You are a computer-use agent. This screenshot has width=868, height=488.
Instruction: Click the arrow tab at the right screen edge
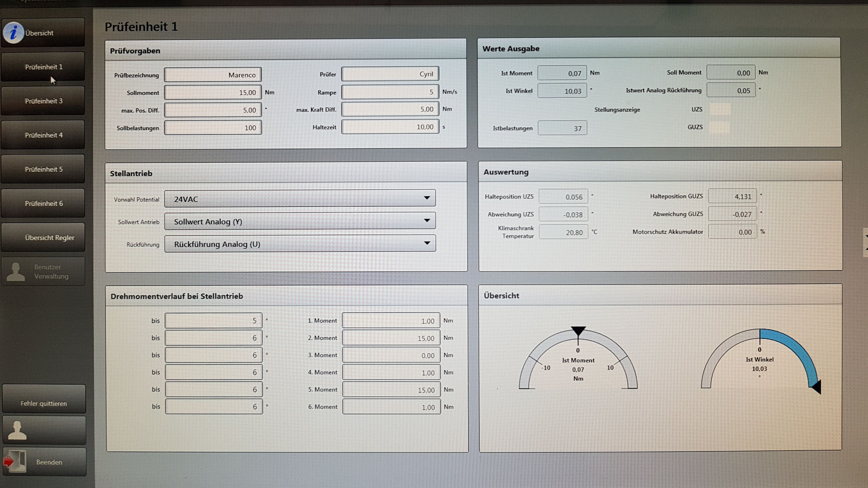tap(865, 242)
